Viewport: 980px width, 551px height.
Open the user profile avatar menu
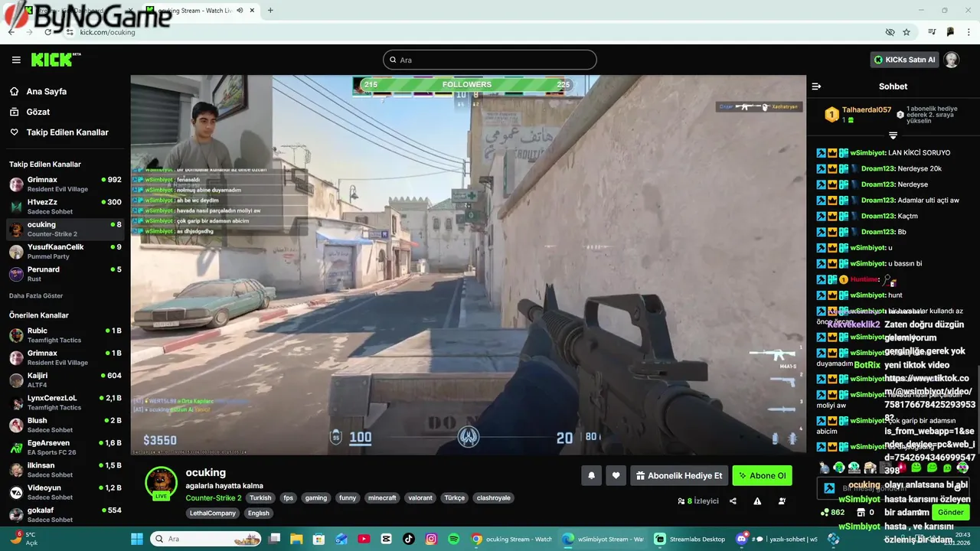[951, 60]
